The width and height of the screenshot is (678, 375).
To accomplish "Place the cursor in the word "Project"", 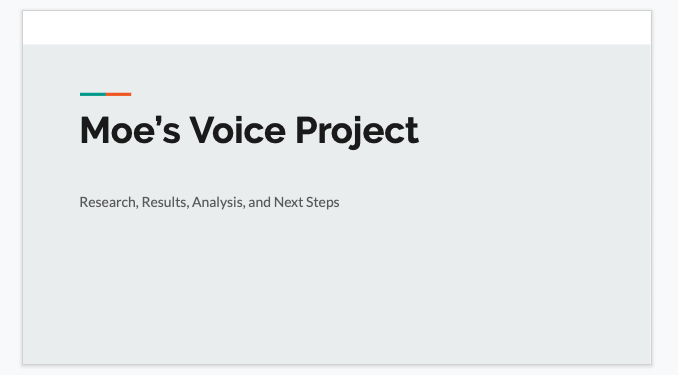I will [357, 132].
